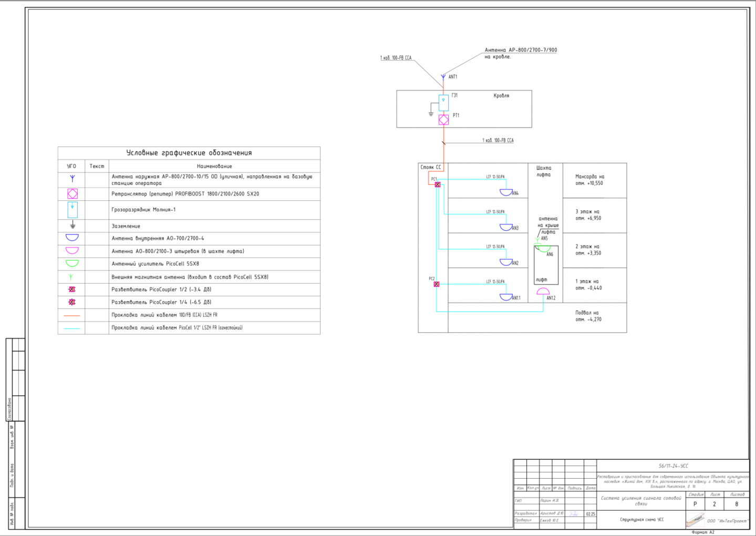Image resolution: width=756 pixels, height=536 pixels.
Task: Click the AN4 indoor antenna symbol
Action: 506,192
